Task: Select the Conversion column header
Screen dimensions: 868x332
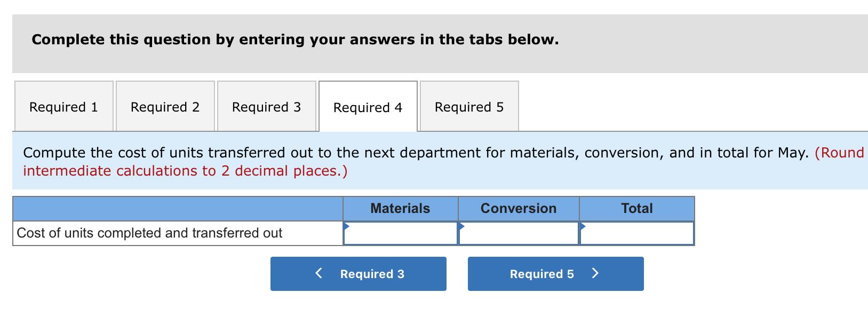Action: pos(519,208)
